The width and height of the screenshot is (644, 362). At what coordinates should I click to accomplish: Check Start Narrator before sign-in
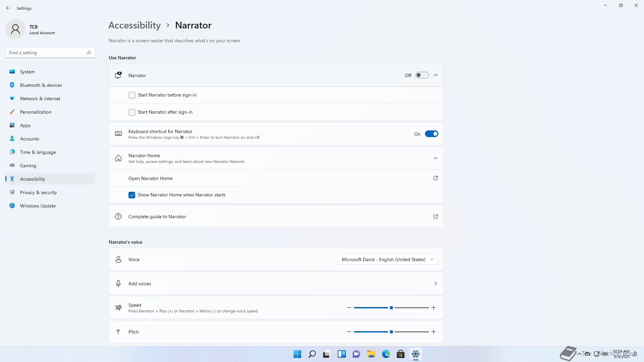pyautogui.click(x=132, y=95)
